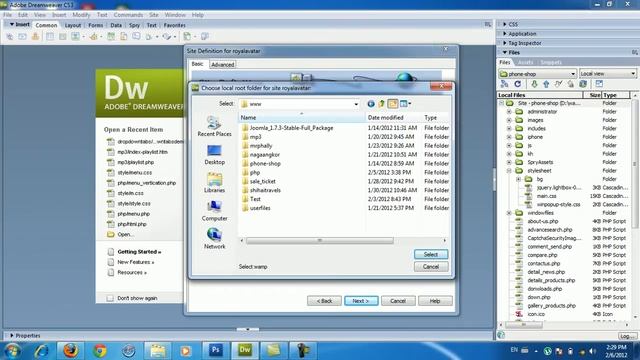Click Cancel in the choose folder dialog
640x360 pixels.
coord(431,267)
